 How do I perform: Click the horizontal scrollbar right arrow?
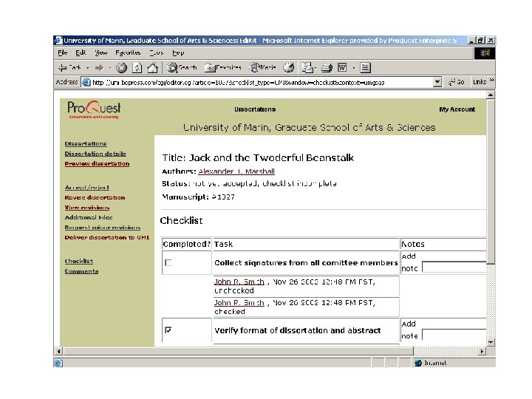(x=482, y=351)
